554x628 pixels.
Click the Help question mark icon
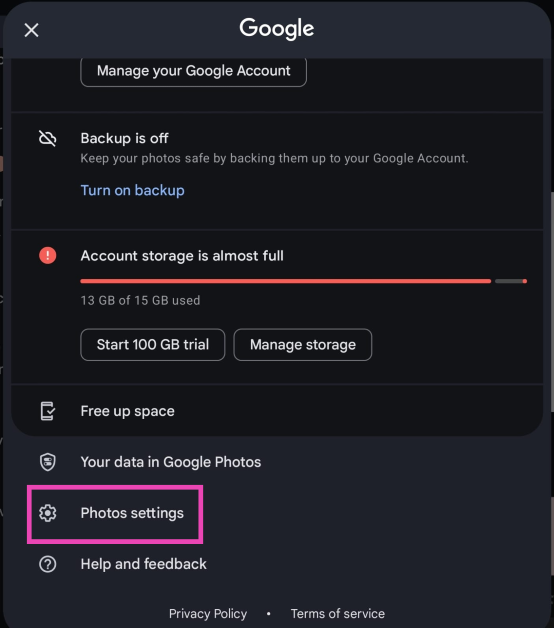[x=48, y=564]
